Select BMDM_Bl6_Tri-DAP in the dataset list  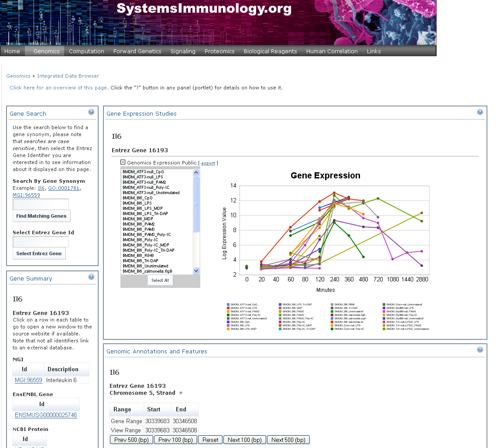tap(157, 261)
